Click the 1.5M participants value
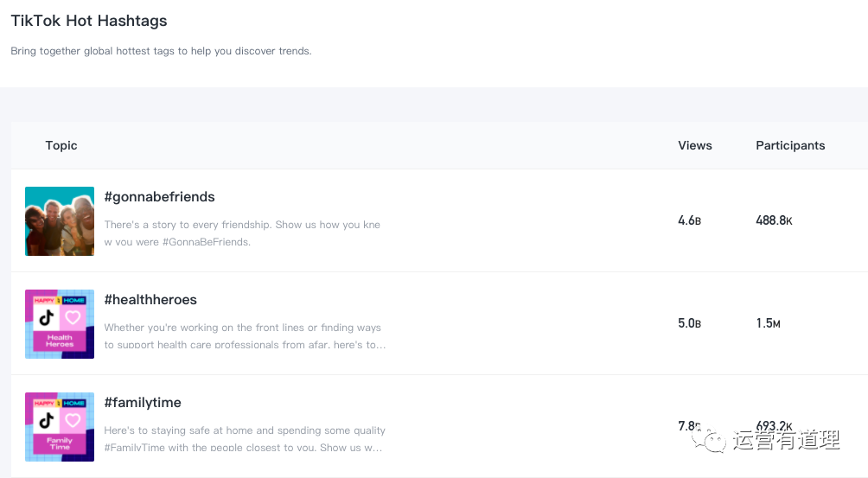Viewport: 868px width, 478px height. (769, 323)
